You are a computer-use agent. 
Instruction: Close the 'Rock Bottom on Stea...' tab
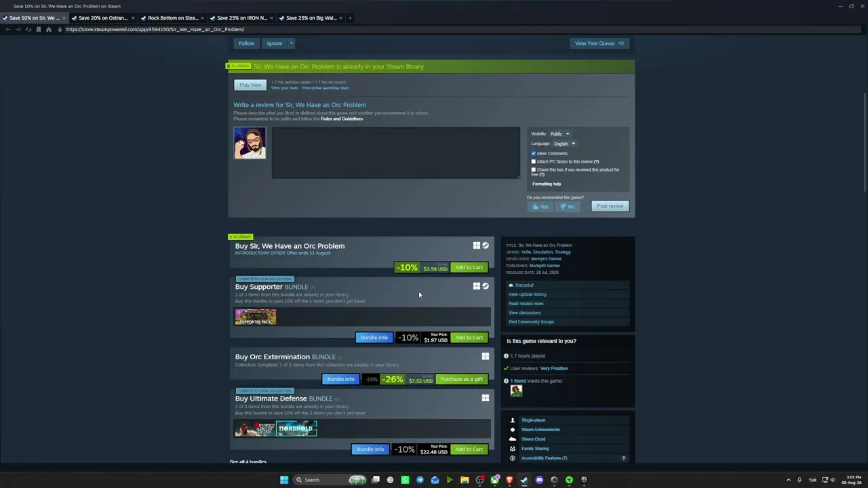[x=202, y=18]
